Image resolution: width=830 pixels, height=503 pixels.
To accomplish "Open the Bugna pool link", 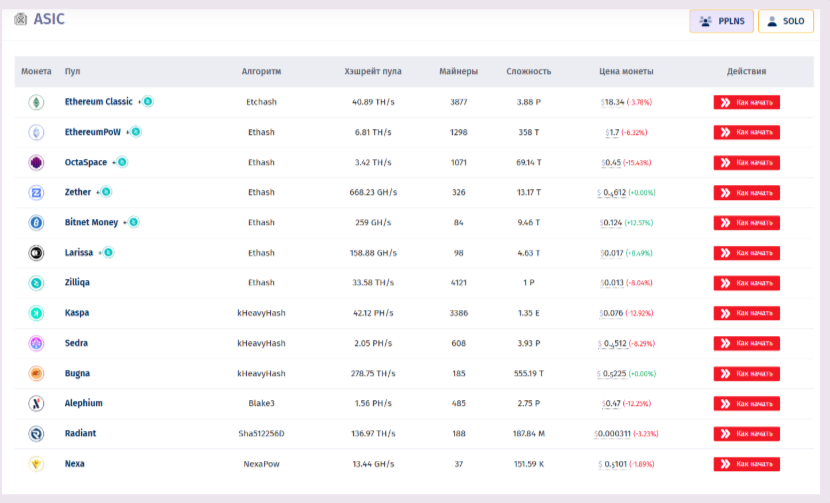I will [x=77, y=373].
